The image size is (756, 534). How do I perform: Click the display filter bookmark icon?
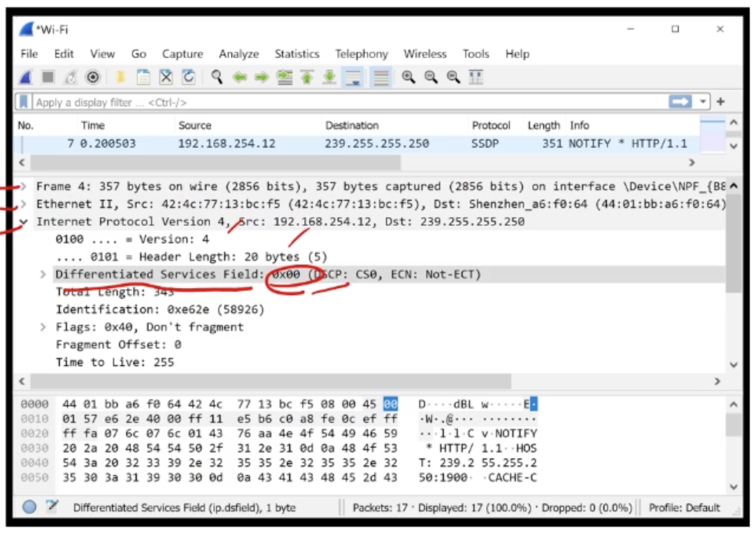[23, 102]
